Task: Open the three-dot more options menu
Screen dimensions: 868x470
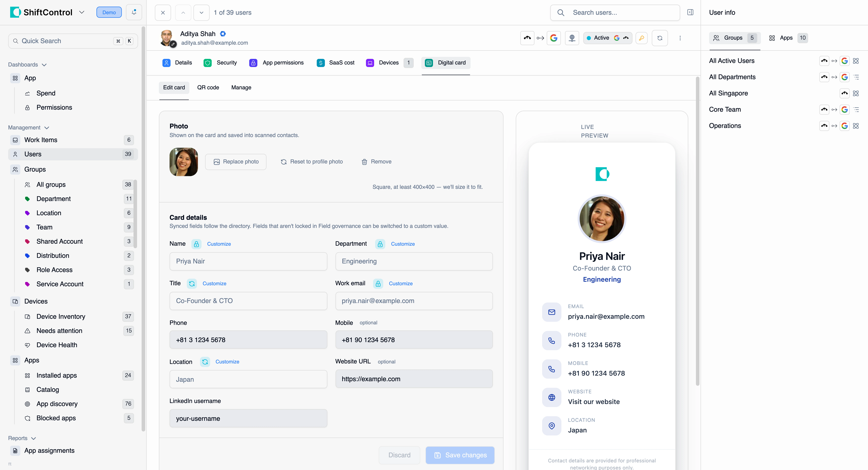Action: pyautogui.click(x=680, y=38)
